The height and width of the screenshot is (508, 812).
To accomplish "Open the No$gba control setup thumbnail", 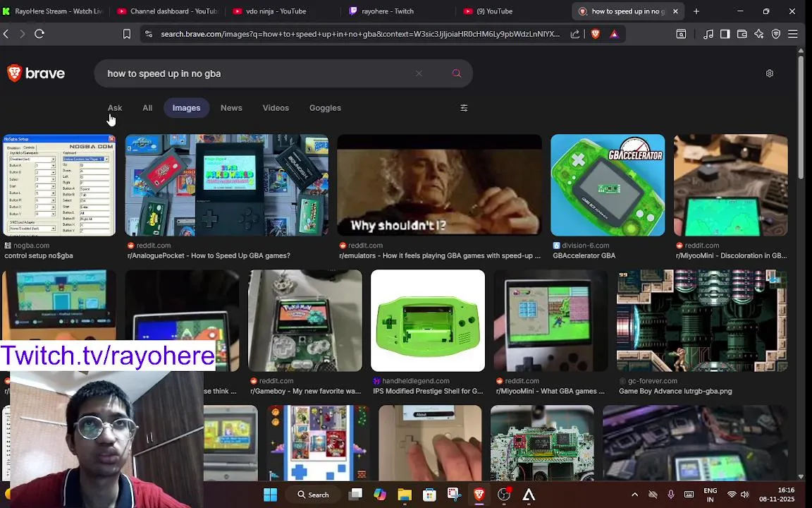I will tap(59, 185).
